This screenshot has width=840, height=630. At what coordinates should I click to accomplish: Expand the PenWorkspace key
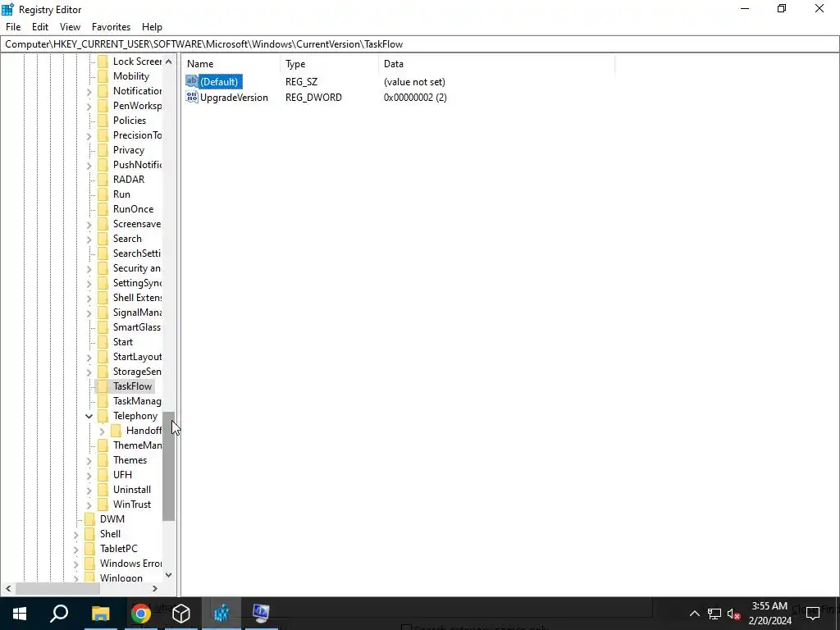pos(89,107)
